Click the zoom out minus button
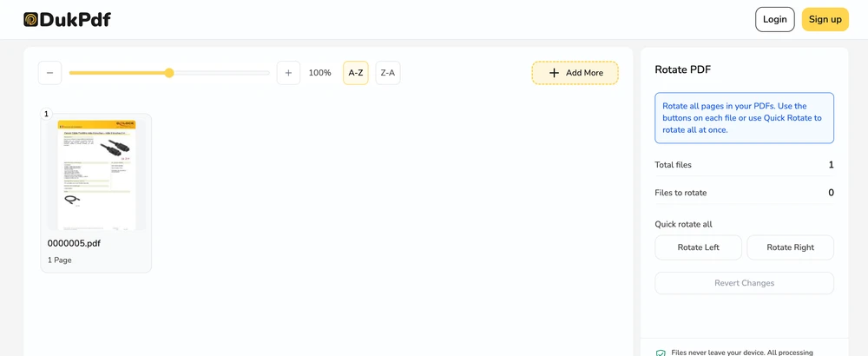This screenshot has height=356, width=868. point(49,73)
